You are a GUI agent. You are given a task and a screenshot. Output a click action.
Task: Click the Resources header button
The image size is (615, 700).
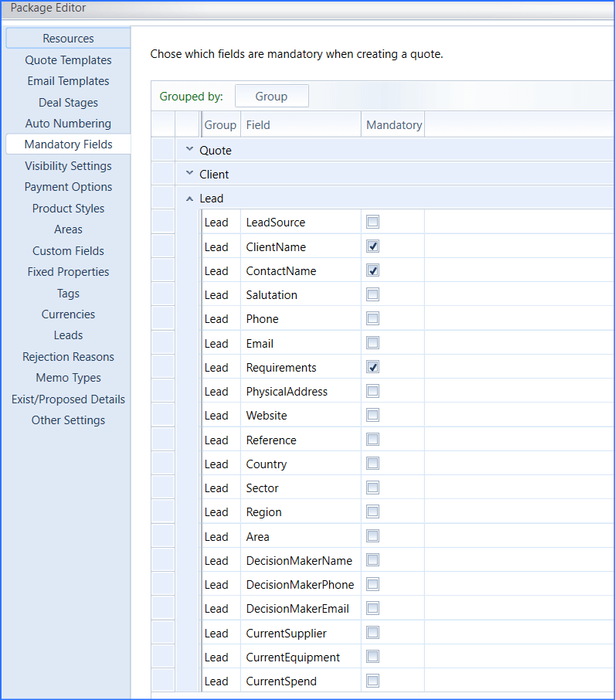(x=68, y=39)
